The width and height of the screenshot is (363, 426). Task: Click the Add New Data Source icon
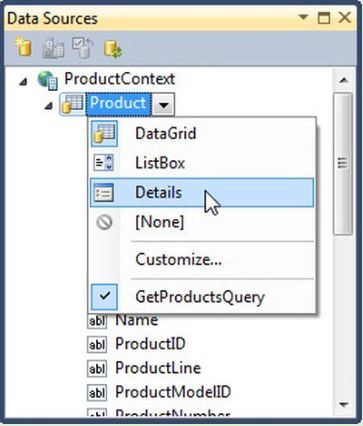coord(23,47)
